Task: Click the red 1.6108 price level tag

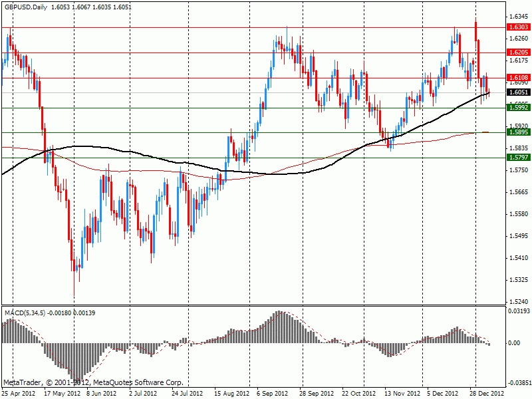Action: click(x=517, y=78)
